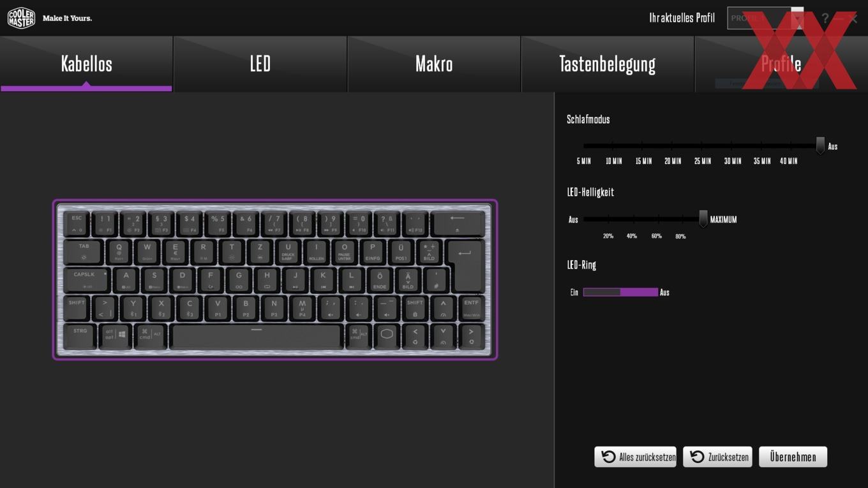Click the Übernehmen button

coord(793,457)
